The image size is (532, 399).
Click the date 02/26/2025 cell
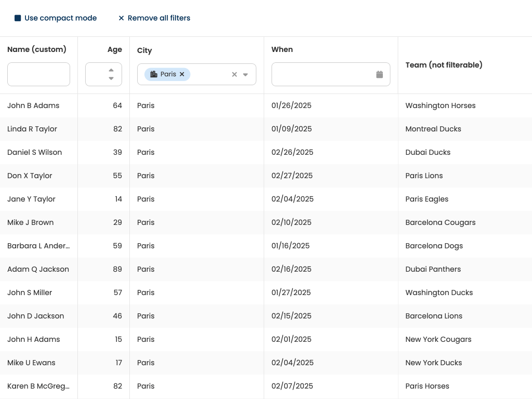(x=292, y=152)
